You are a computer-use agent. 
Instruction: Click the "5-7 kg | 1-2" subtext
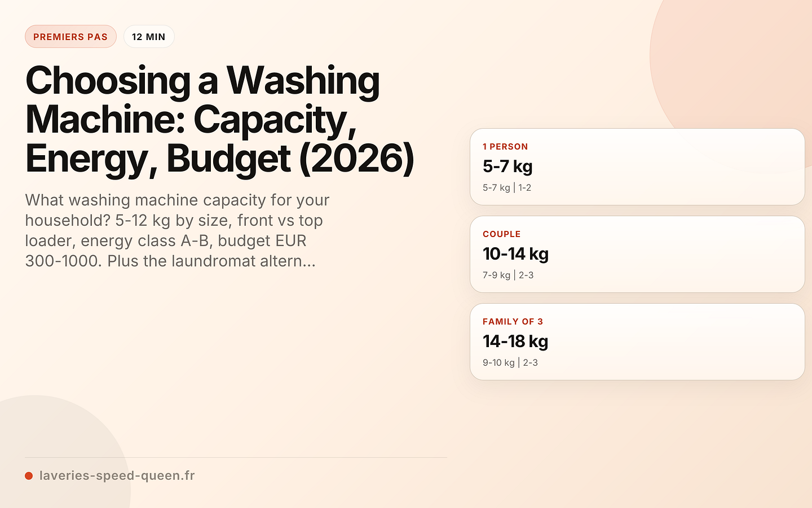(x=507, y=188)
